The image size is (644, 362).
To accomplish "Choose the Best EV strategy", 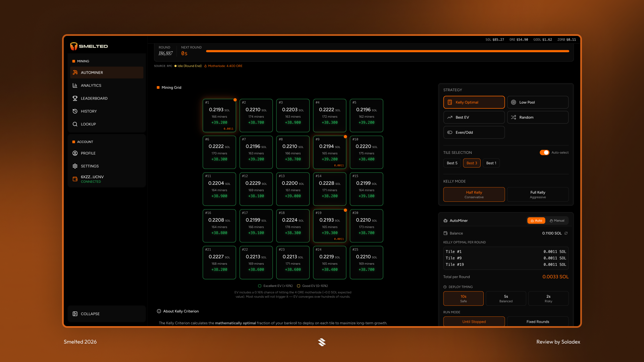I will pyautogui.click(x=474, y=117).
